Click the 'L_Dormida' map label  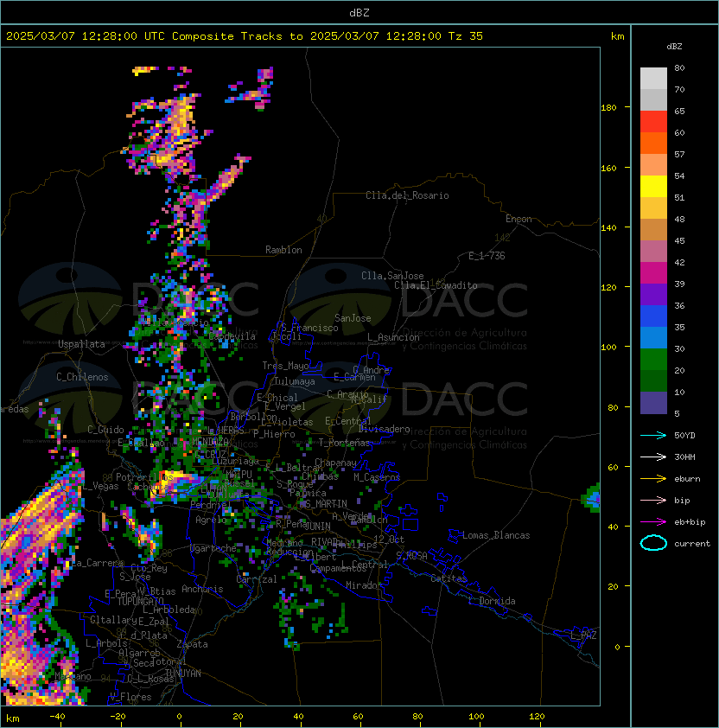click(492, 601)
